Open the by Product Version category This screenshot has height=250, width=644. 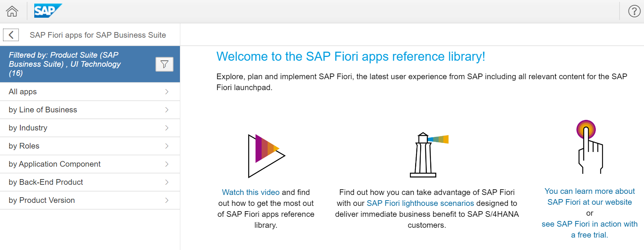point(42,200)
